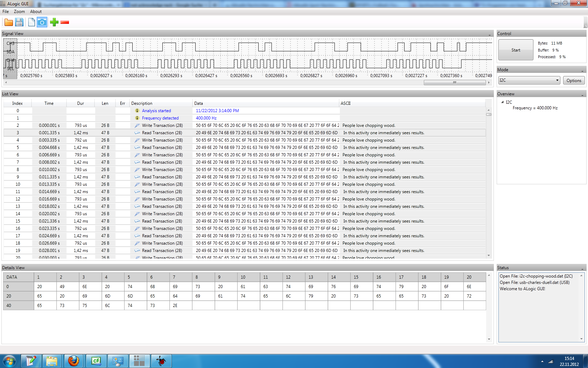Create new document with blank page icon
The width and height of the screenshot is (588, 368).
click(x=31, y=22)
